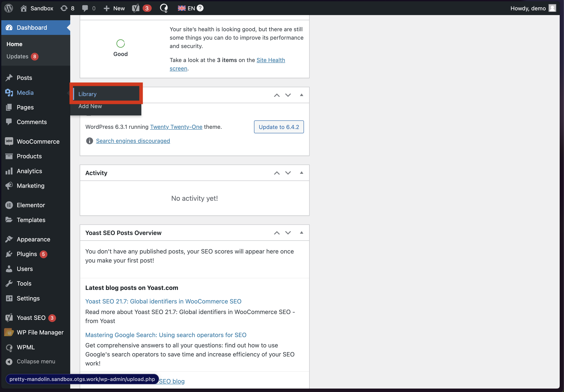Move the Activity widget up

point(277,173)
